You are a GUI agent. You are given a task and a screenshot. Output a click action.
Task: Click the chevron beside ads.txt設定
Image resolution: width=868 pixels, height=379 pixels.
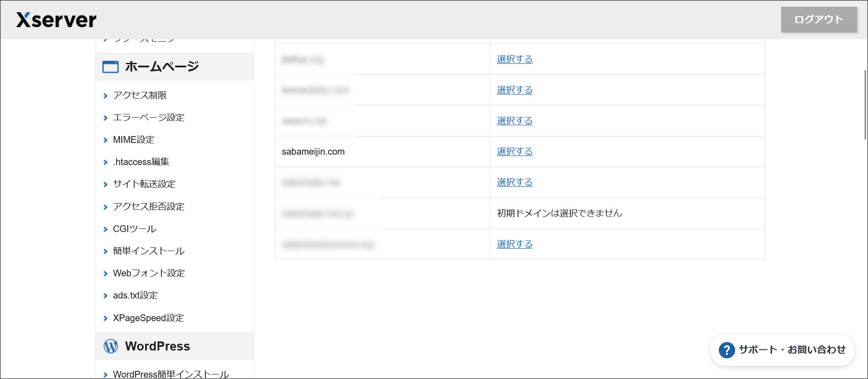tap(105, 296)
